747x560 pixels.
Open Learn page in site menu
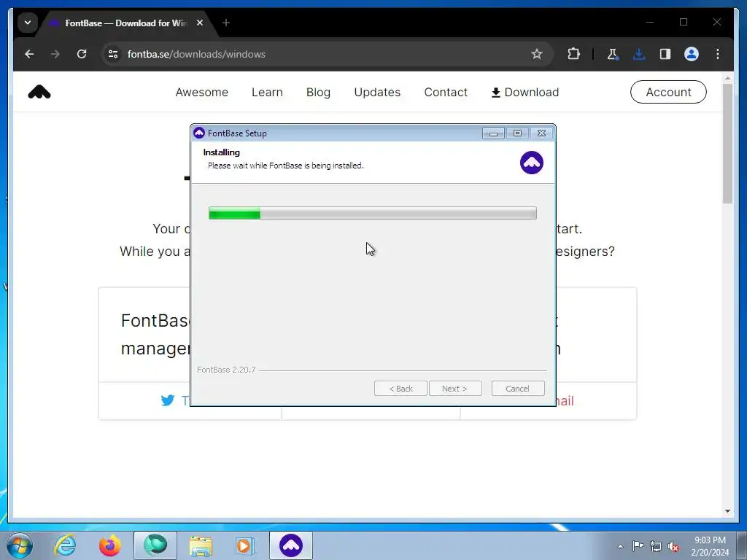click(x=267, y=93)
